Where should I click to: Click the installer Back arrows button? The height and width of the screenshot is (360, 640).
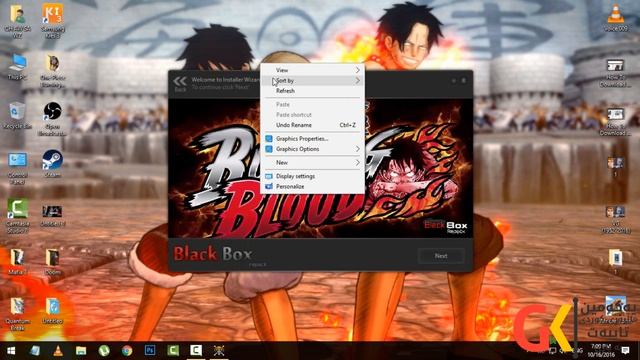[180, 83]
